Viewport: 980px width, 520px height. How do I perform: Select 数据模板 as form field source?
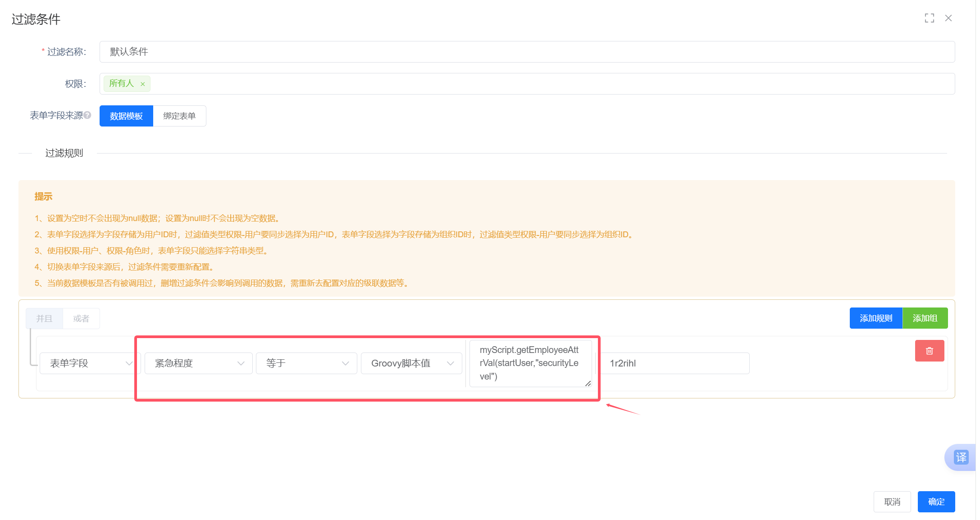pyautogui.click(x=126, y=116)
